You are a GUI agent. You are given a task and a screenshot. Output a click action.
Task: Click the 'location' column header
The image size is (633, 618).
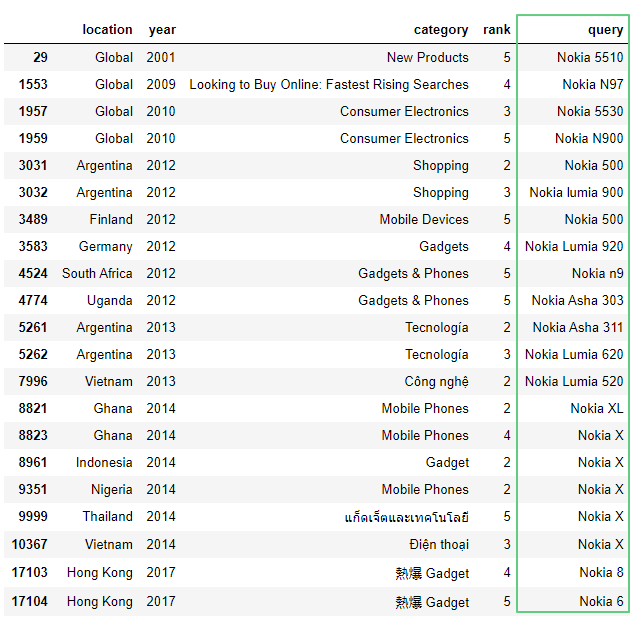click(x=107, y=29)
